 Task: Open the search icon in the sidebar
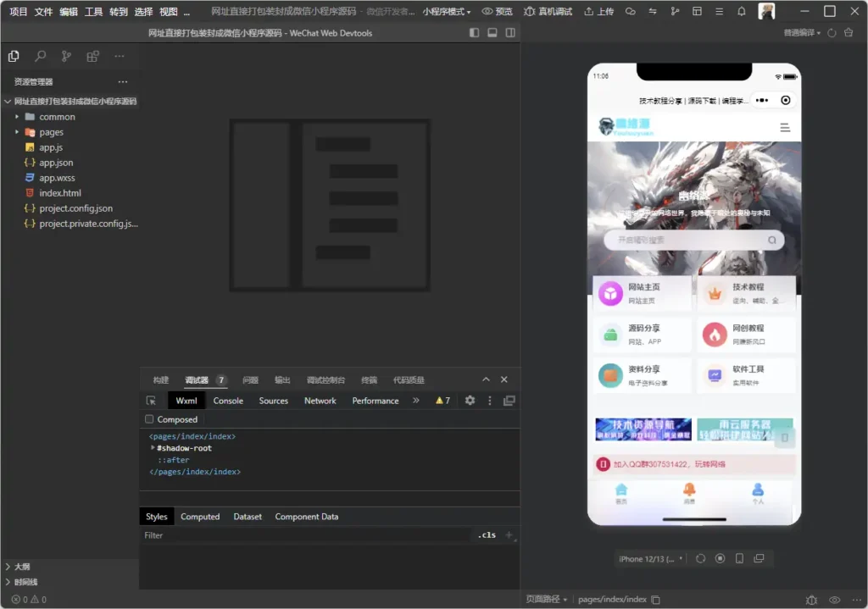click(x=40, y=56)
